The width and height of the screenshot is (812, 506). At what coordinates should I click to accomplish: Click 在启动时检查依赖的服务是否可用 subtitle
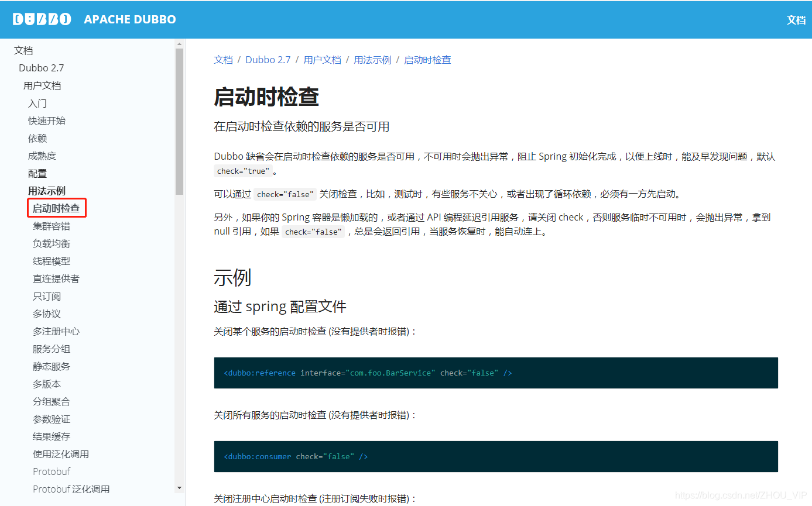[x=301, y=126]
